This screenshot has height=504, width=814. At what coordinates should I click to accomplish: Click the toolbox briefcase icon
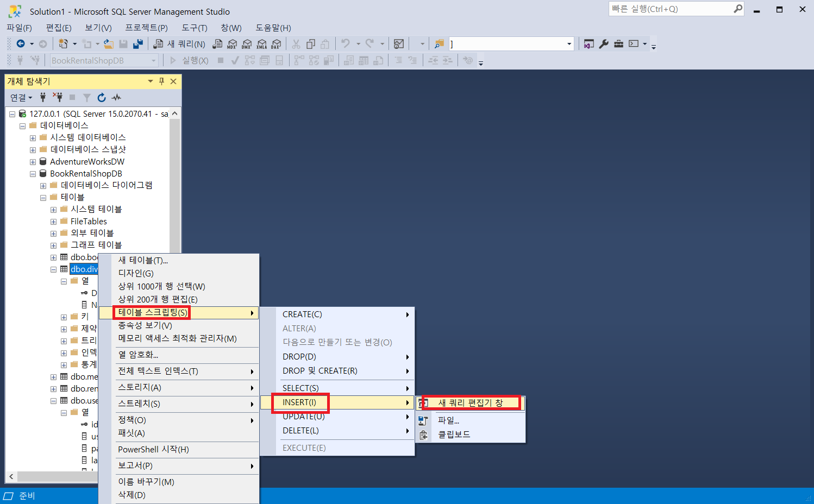pos(618,43)
